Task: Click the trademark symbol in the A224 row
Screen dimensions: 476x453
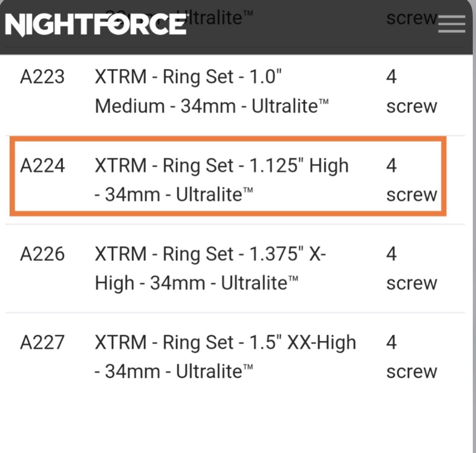Action: pos(248,191)
